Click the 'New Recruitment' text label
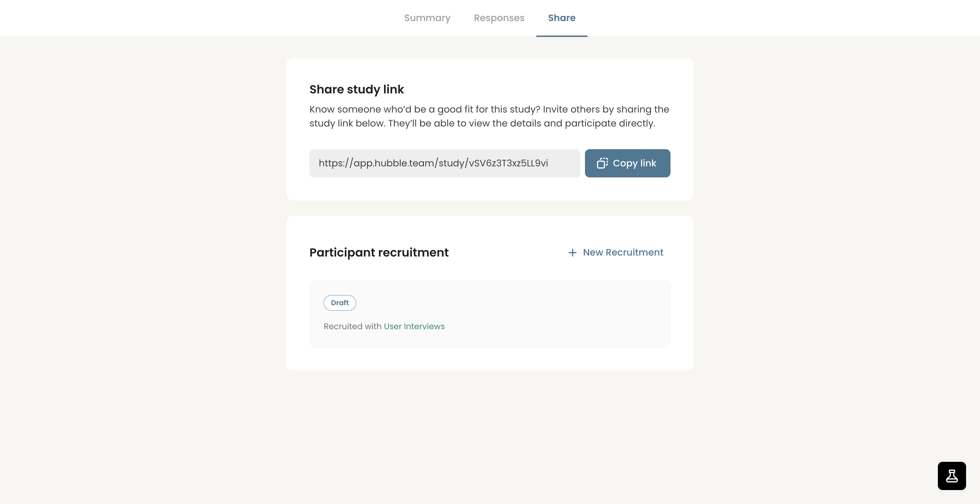 [623, 252]
